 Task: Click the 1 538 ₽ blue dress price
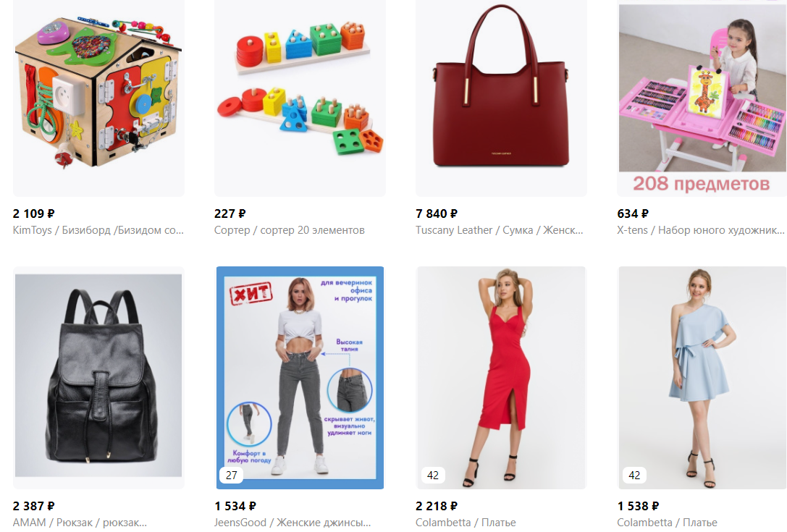[639, 506]
